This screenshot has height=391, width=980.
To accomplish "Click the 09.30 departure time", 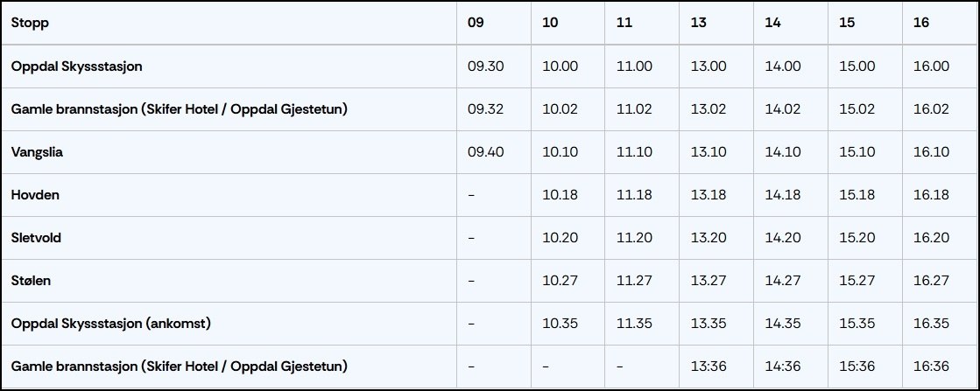I will (488, 66).
